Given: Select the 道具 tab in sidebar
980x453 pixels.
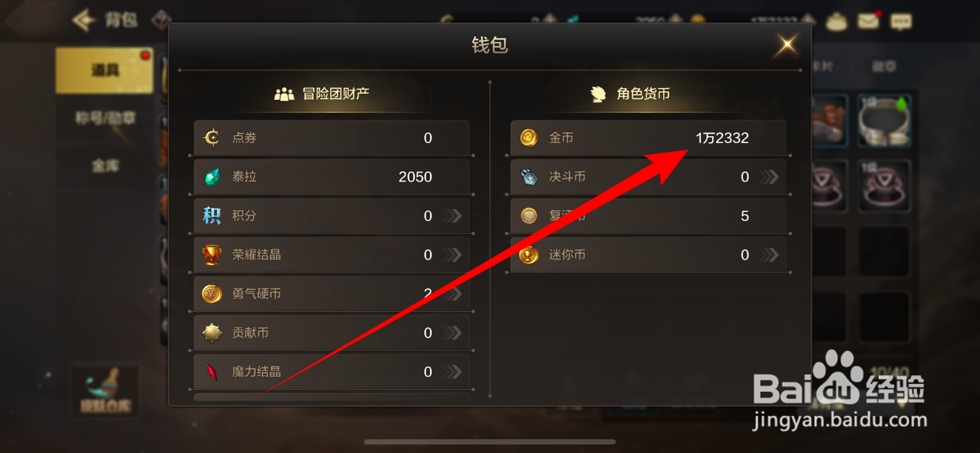Looking at the screenshot, I should pos(105,70).
